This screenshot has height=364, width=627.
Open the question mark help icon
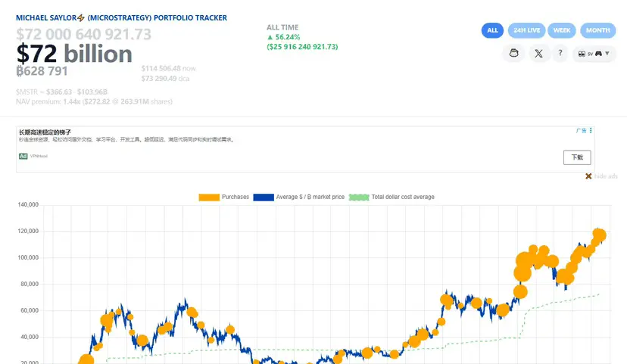pyautogui.click(x=560, y=53)
